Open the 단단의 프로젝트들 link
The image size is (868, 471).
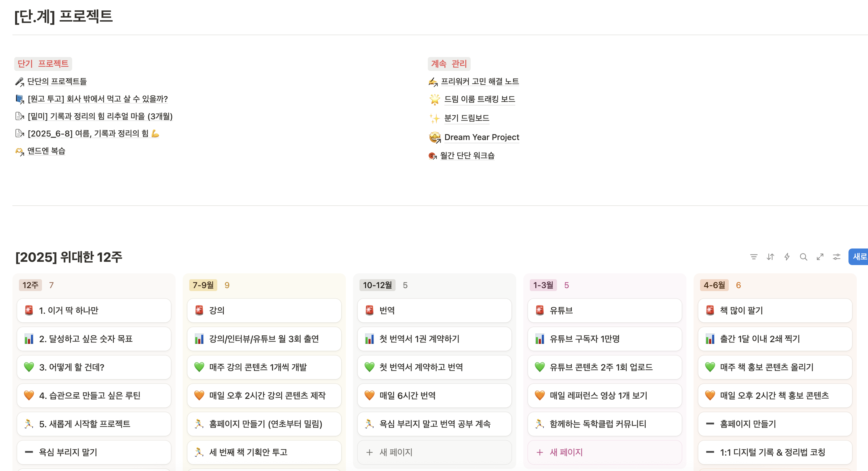[57, 82]
